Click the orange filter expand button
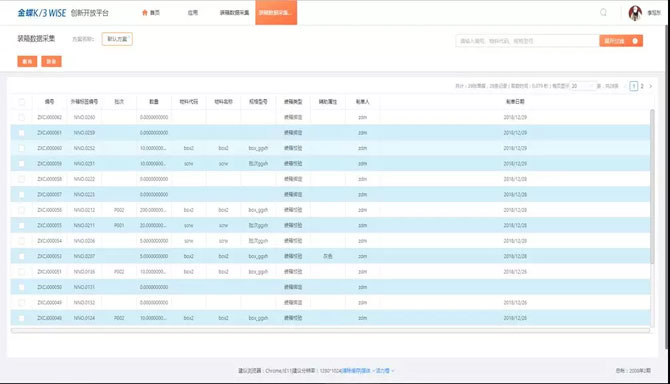 point(621,41)
